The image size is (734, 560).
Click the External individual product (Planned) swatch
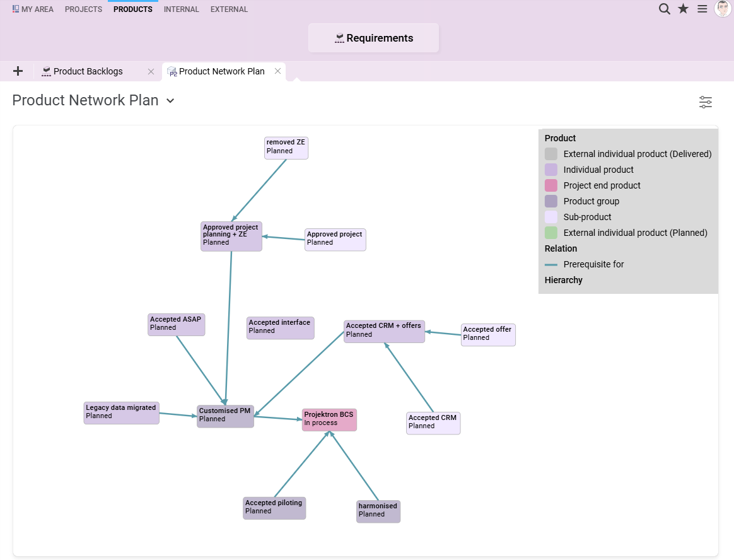click(551, 233)
